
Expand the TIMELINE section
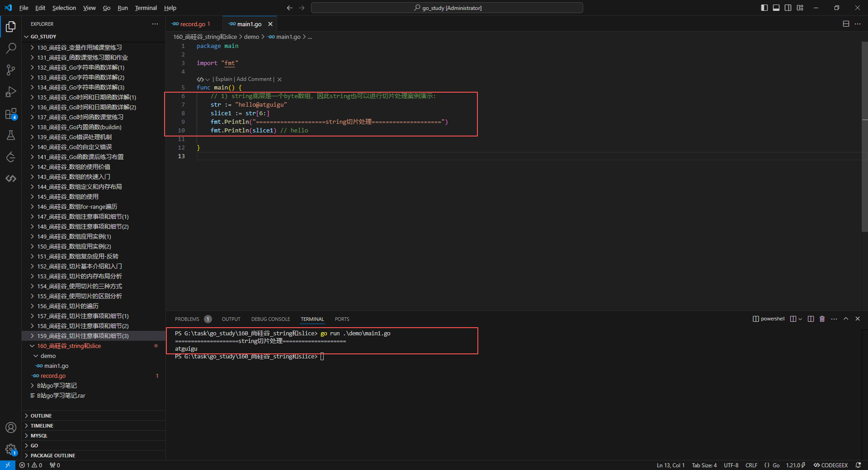point(94,426)
